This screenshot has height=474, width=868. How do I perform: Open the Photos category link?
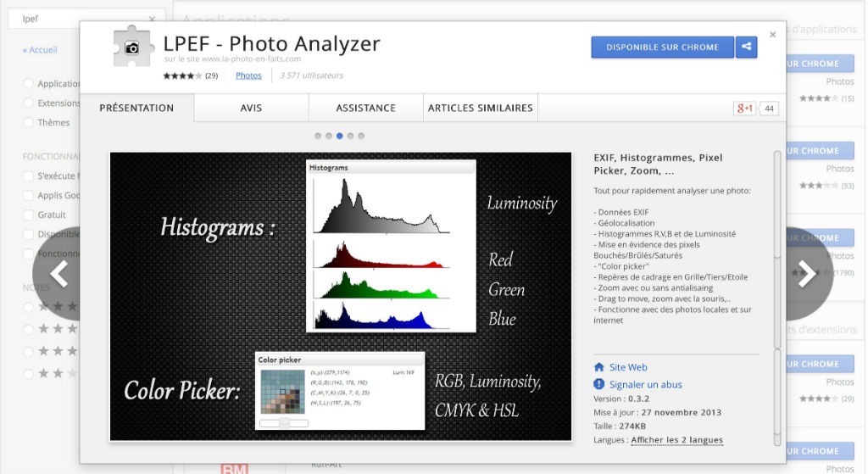248,75
